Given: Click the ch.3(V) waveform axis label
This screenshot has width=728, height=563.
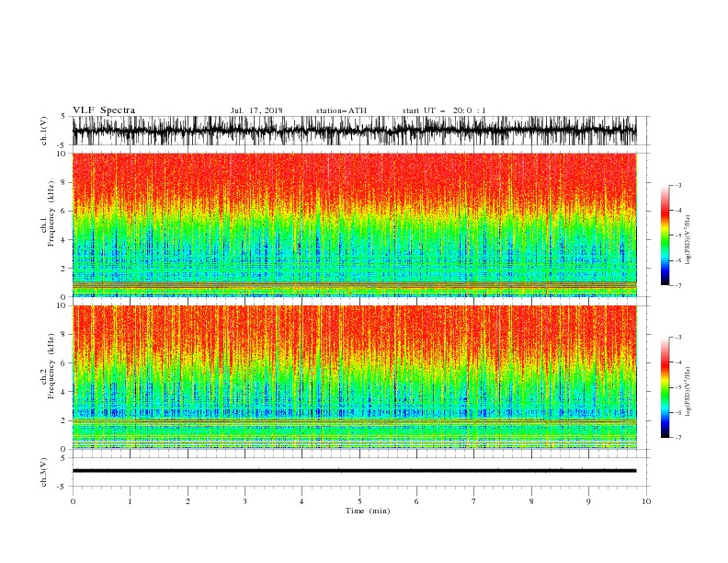Looking at the screenshot, I should (x=44, y=472).
